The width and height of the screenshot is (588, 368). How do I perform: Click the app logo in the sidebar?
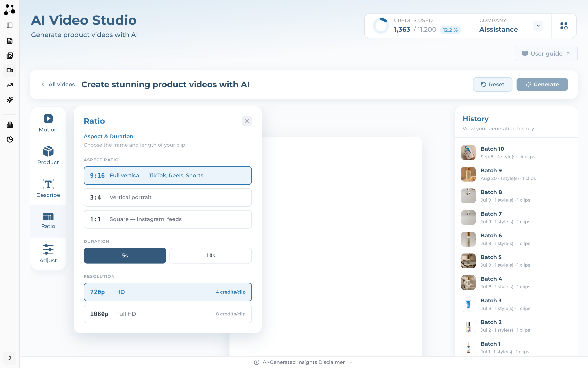(x=10, y=10)
